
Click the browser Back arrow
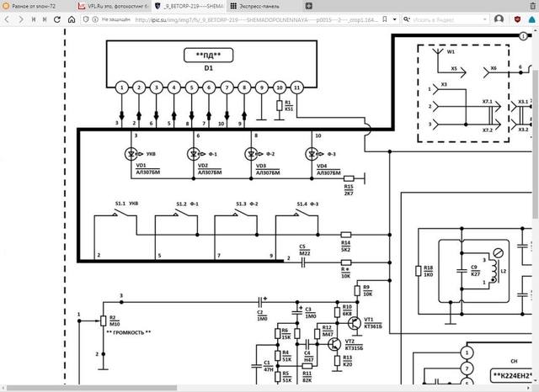point(7,19)
